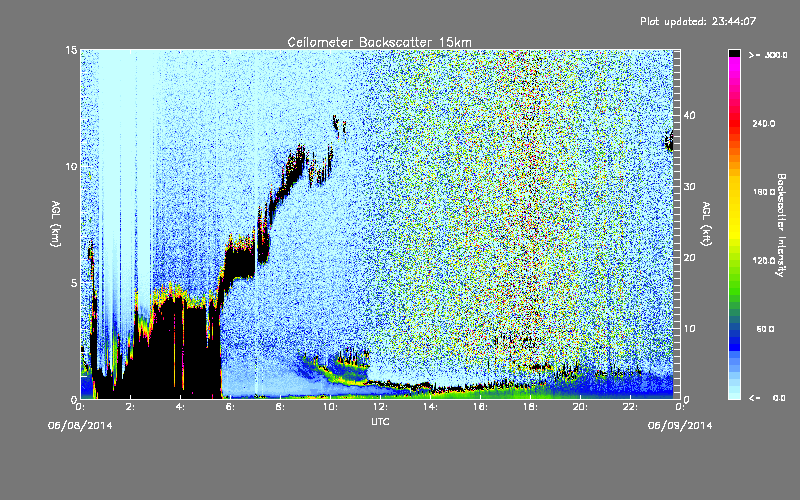
Task: Select the "UTC" time axis label
Action: pyautogui.click(x=380, y=421)
